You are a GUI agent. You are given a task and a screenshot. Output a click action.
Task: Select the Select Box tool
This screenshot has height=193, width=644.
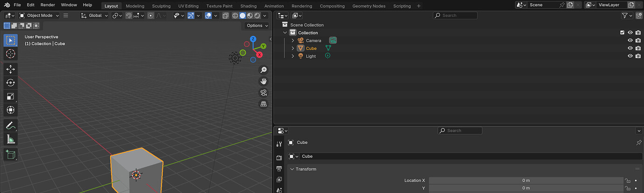pyautogui.click(x=11, y=40)
